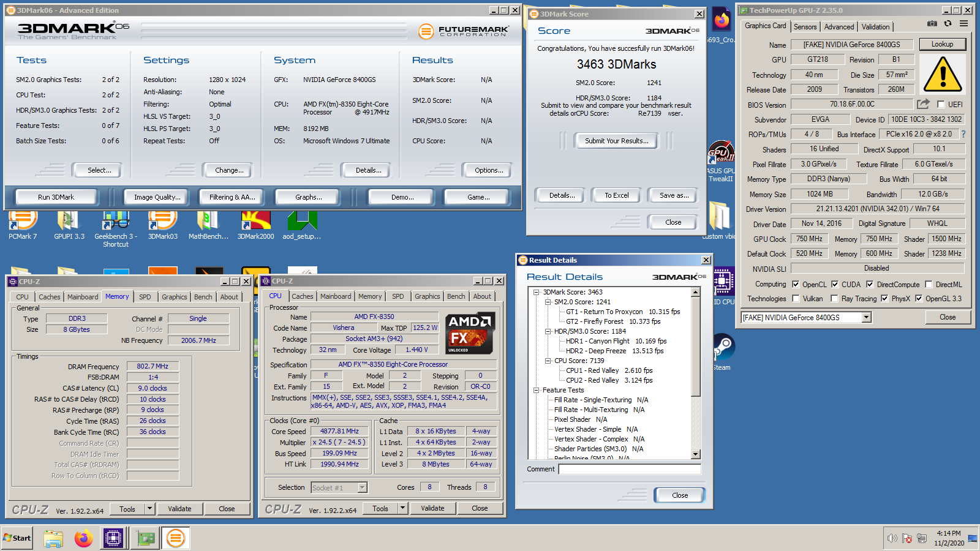Toggle the DirectML checkbox
The height and width of the screenshot is (551, 980).
(929, 284)
